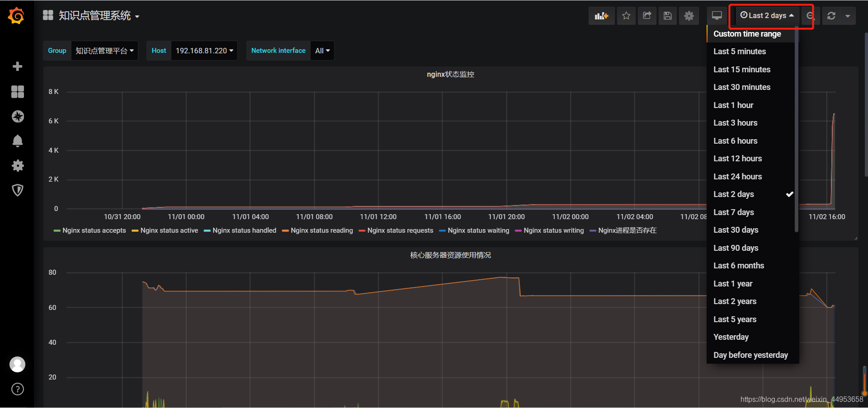Choose Last 30 minutes range
Image resolution: width=868 pixels, height=408 pixels.
750,87
